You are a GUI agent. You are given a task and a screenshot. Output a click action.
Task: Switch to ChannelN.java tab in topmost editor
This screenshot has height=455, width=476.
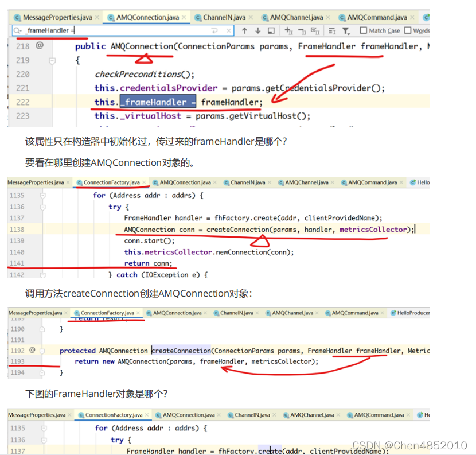pyautogui.click(x=224, y=17)
